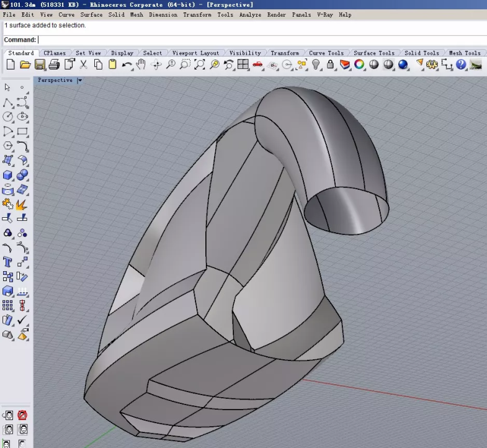The image size is (487, 448).
Task: Open the Surface menu
Action: point(91,14)
